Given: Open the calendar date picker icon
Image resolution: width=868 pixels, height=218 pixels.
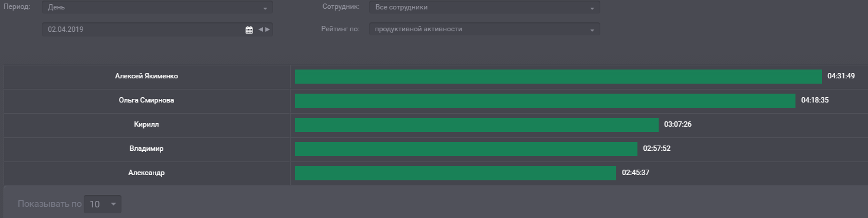Looking at the screenshot, I should (x=249, y=29).
